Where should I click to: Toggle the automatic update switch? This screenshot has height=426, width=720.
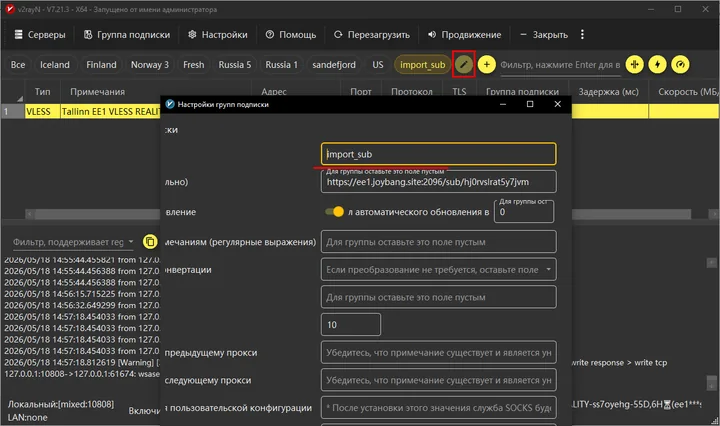point(334,212)
